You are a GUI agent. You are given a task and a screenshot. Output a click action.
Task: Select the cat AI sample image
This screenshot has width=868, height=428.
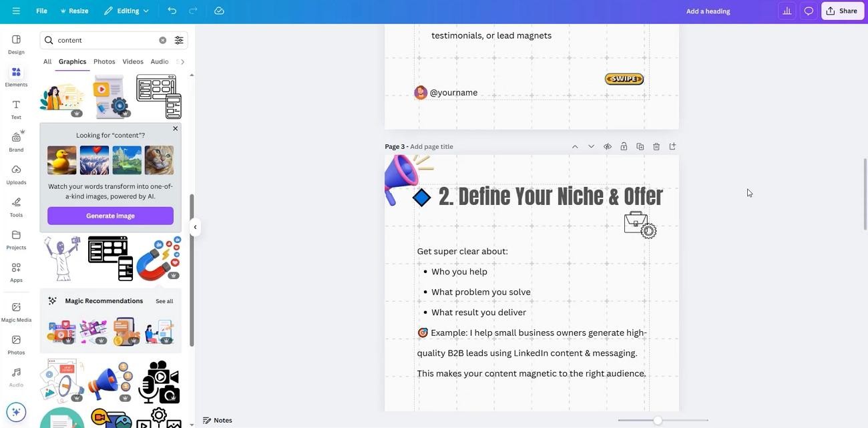159,160
